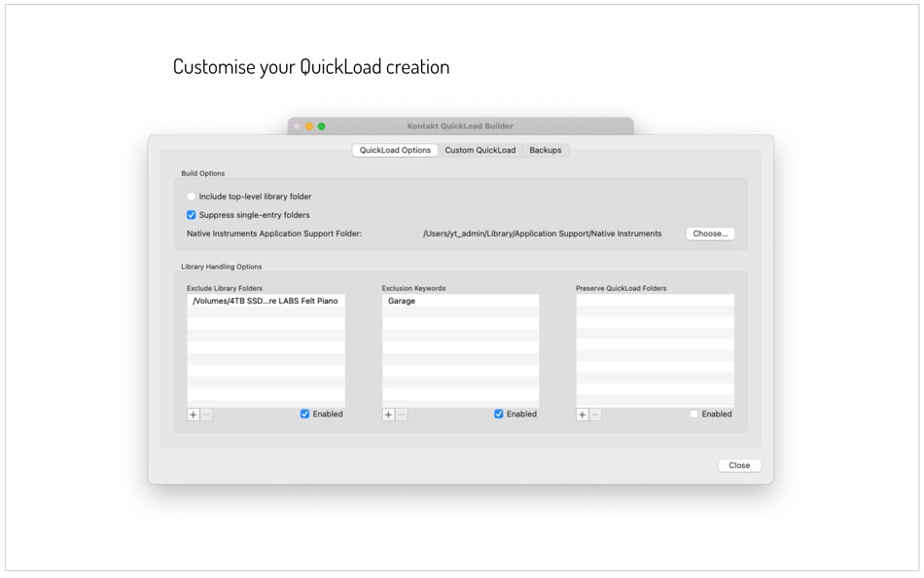Add an excluded library folder with plus
Image resolution: width=924 pixels, height=578 pixels.
(x=194, y=415)
